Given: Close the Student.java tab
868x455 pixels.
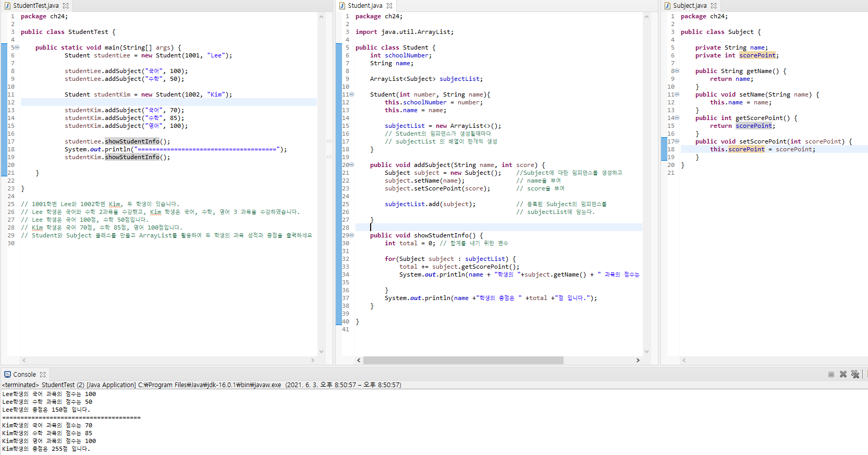Looking at the screenshot, I should pyautogui.click(x=389, y=6).
